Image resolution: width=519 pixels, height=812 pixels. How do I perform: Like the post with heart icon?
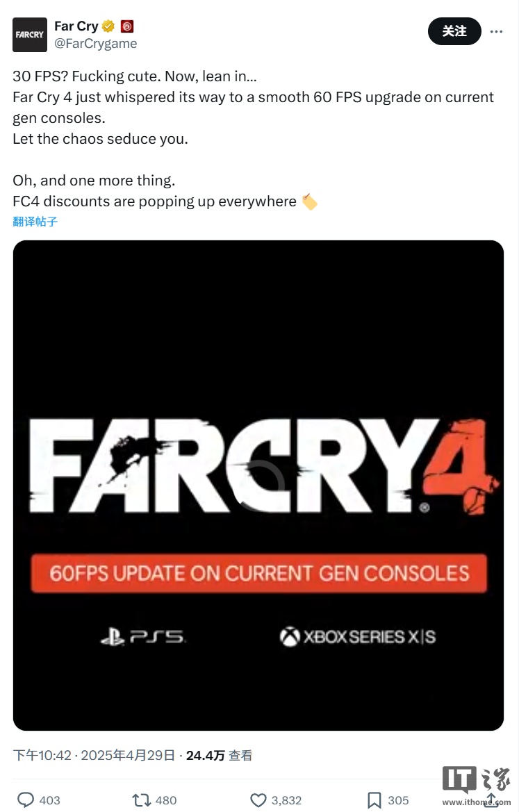(258, 800)
